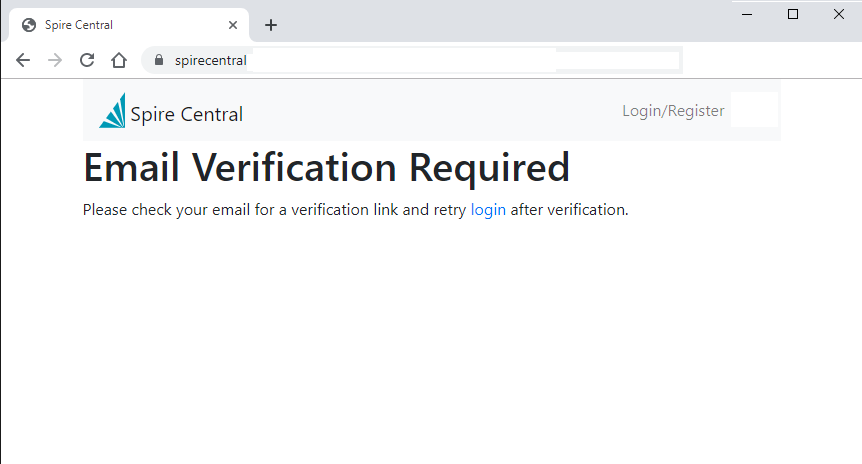The height and width of the screenshot is (464, 862).
Task: Close the Spire Central tab
Action: coord(233,25)
